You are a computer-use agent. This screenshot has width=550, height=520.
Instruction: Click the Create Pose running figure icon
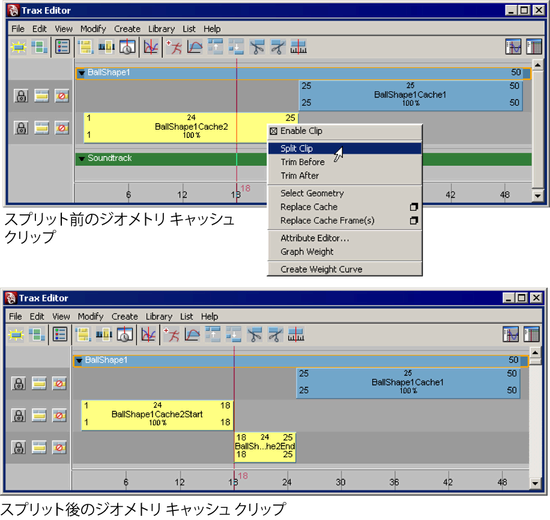[x=174, y=47]
